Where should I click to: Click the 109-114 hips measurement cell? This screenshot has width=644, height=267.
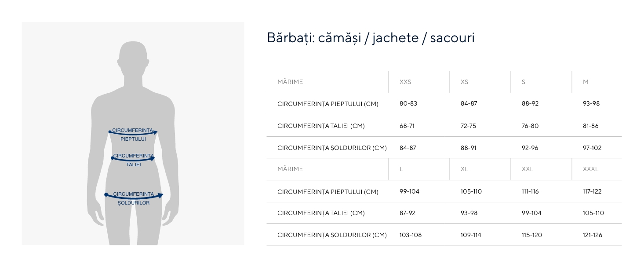click(471, 235)
